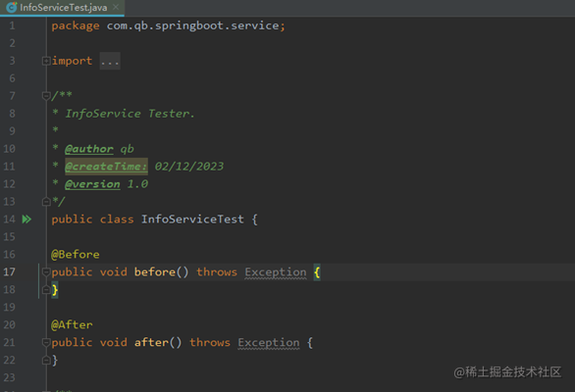Click the @After annotation
575x392 pixels.
pyautogui.click(x=72, y=324)
